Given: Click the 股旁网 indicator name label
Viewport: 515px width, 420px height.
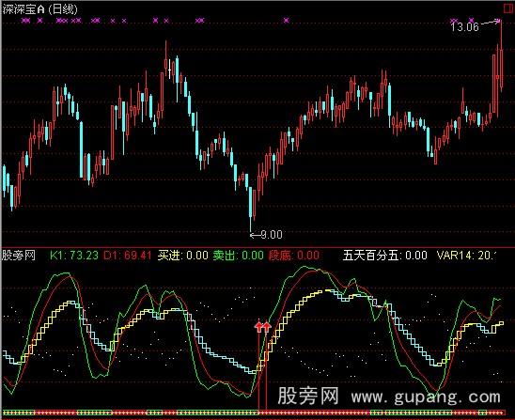Looking at the screenshot, I should tap(19, 256).
